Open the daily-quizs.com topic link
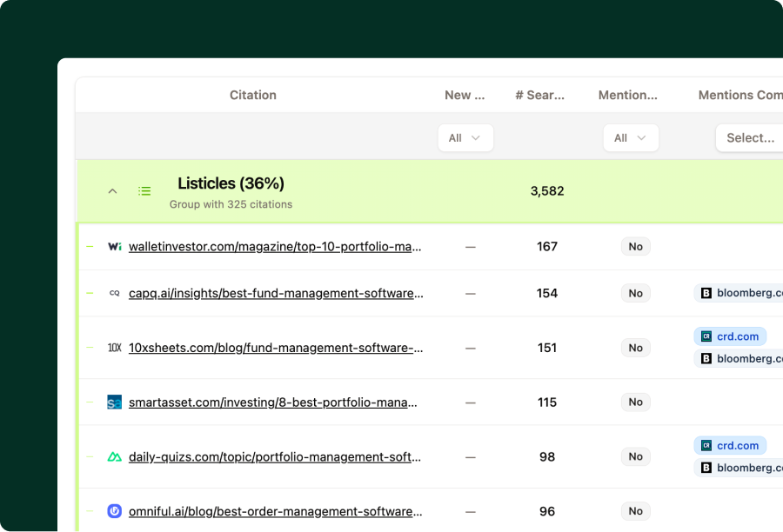 pyautogui.click(x=275, y=456)
